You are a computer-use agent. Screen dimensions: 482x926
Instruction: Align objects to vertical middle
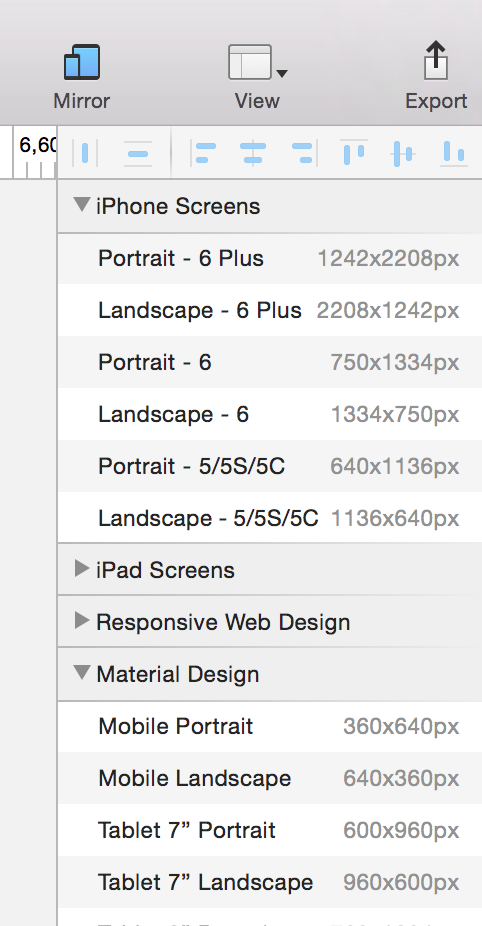(x=403, y=154)
